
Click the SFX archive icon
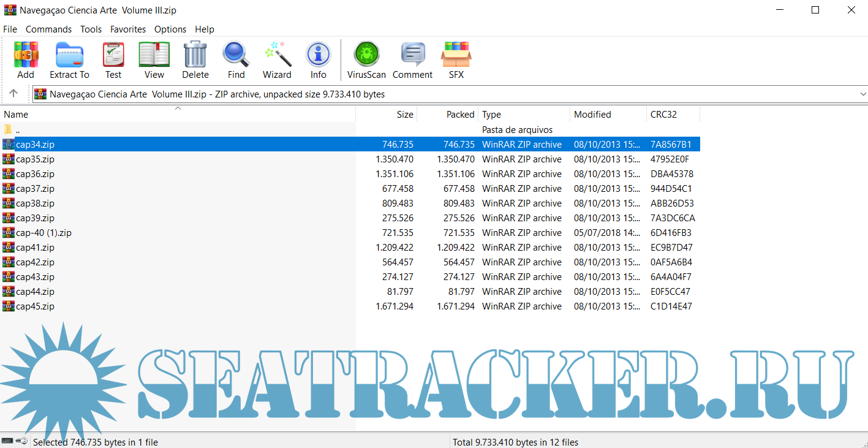[456, 60]
